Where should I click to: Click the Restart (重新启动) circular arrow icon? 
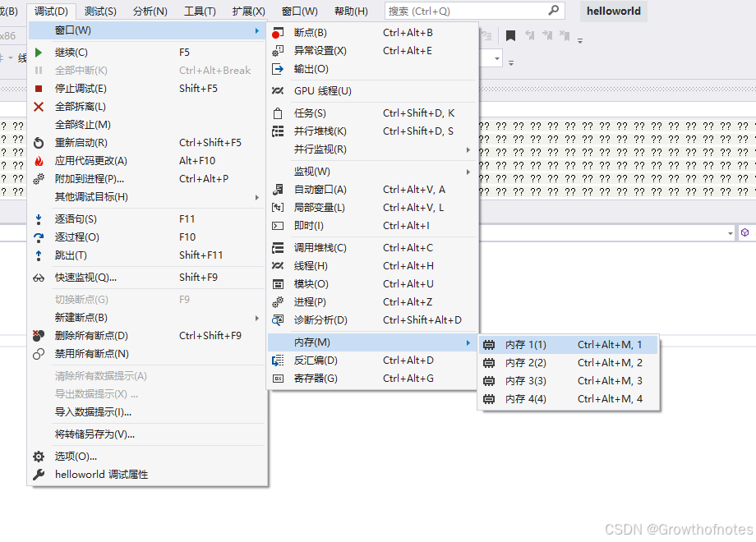39,143
